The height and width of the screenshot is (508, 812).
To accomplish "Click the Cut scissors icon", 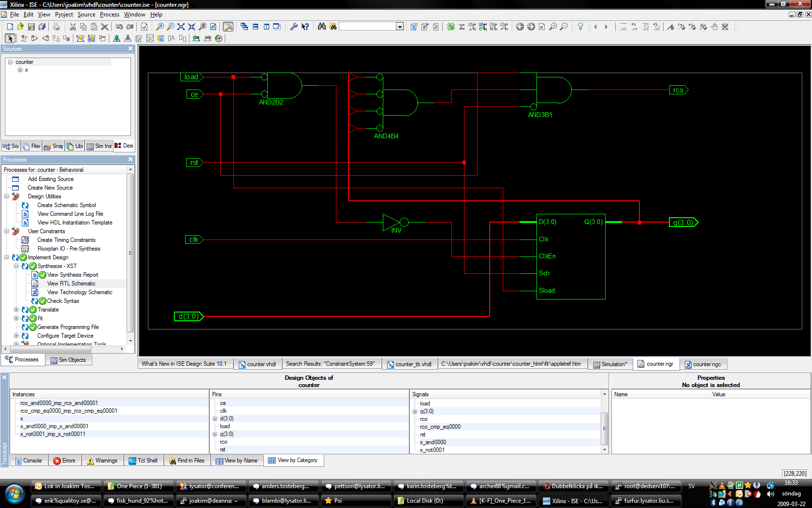I will [x=72, y=27].
